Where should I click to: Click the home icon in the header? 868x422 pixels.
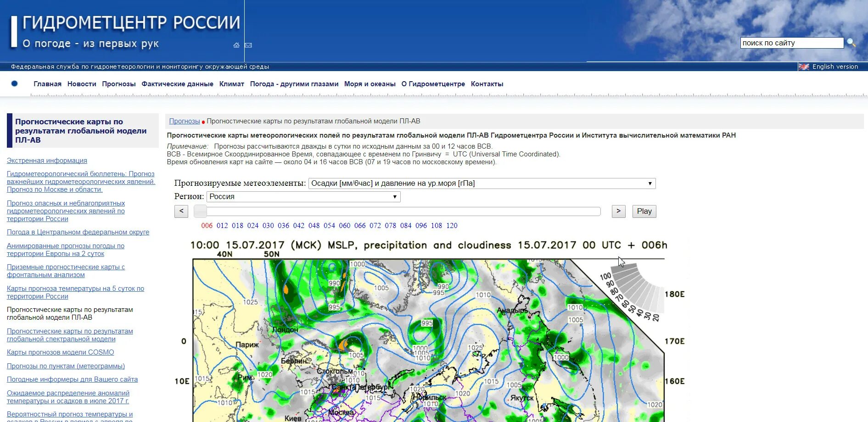(236, 45)
